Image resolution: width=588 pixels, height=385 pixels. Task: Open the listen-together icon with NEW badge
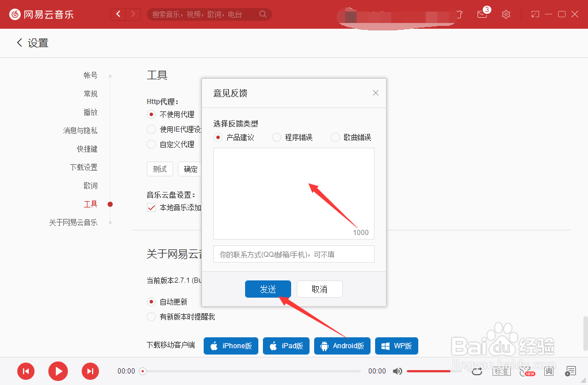(526, 371)
